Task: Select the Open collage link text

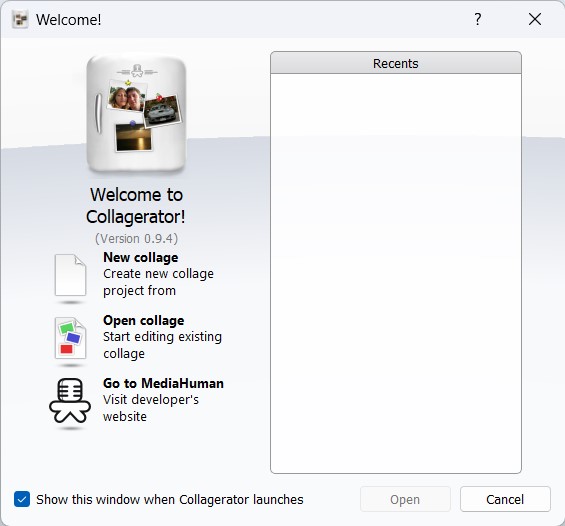Action: 143,320
